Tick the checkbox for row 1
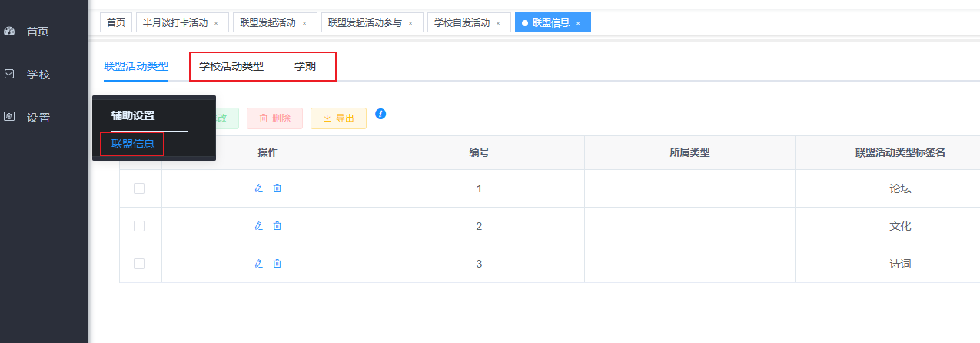Image resolution: width=980 pixels, height=343 pixels. (139, 188)
